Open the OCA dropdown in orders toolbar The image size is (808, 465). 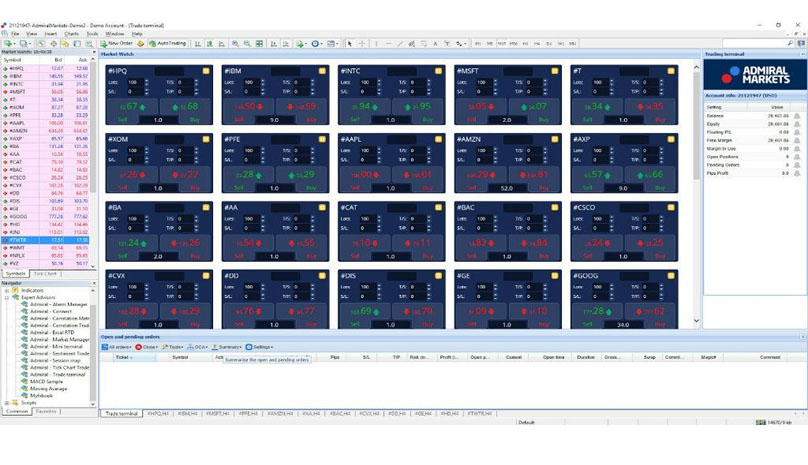pos(197,347)
